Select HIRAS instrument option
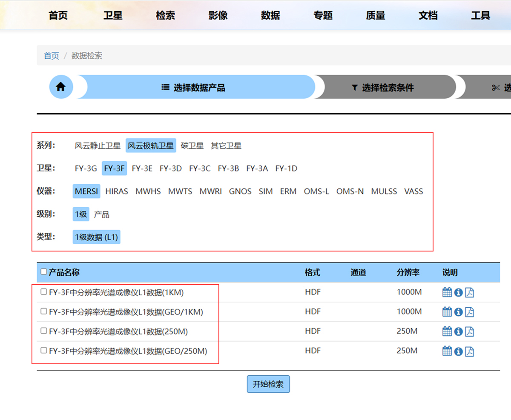The height and width of the screenshot is (420, 511). click(x=117, y=191)
